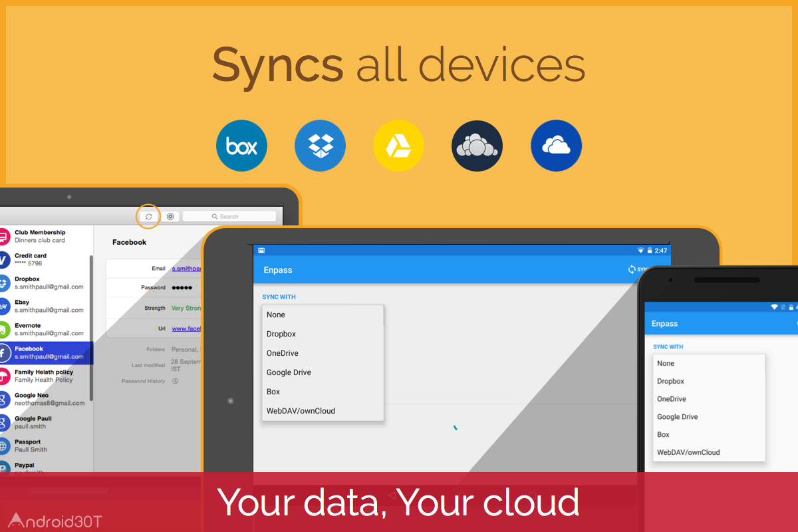The image size is (798, 532).
Task: Choose Dropbox in phone sync menu
Action: 710,381
